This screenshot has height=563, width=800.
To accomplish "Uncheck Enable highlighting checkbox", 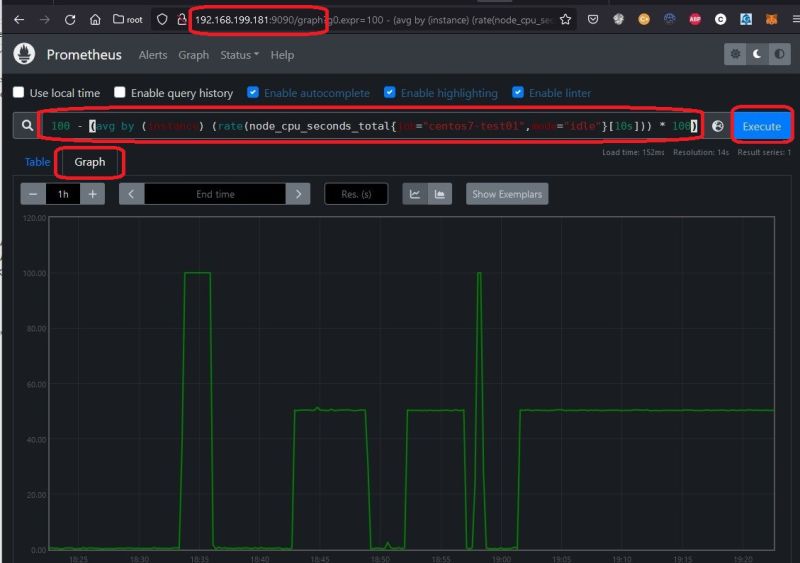I will [389, 92].
